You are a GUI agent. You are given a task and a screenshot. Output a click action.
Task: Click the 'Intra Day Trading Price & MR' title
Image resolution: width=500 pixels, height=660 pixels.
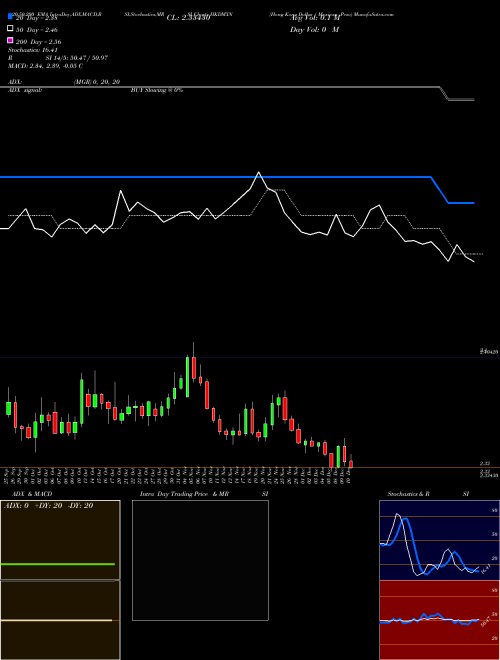tap(184, 494)
